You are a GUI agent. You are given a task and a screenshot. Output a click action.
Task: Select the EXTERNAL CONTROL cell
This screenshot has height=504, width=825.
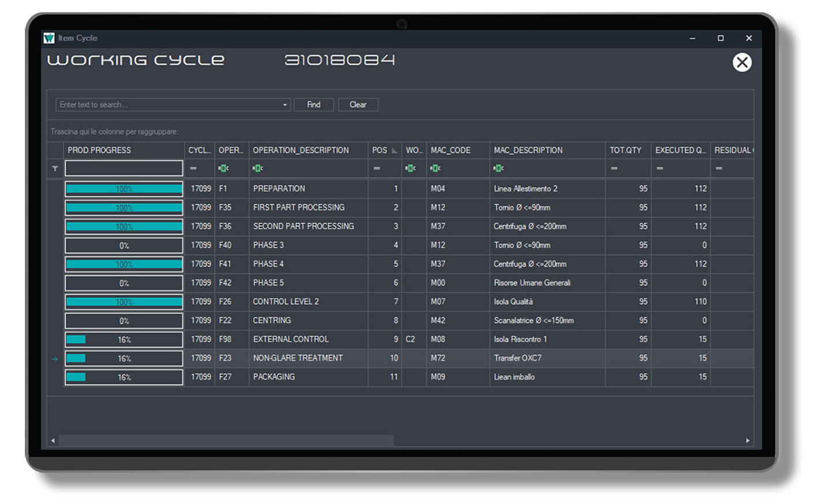click(x=308, y=339)
